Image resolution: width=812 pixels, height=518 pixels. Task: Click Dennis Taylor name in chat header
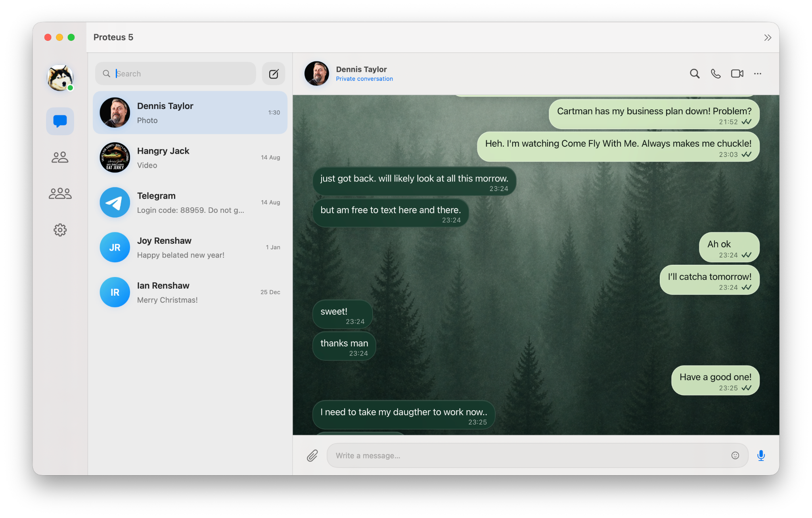coord(361,69)
